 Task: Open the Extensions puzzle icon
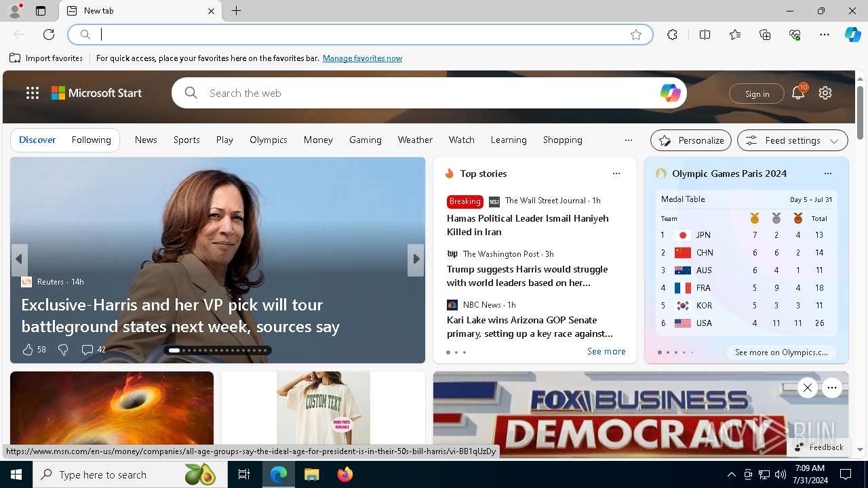click(672, 35)
